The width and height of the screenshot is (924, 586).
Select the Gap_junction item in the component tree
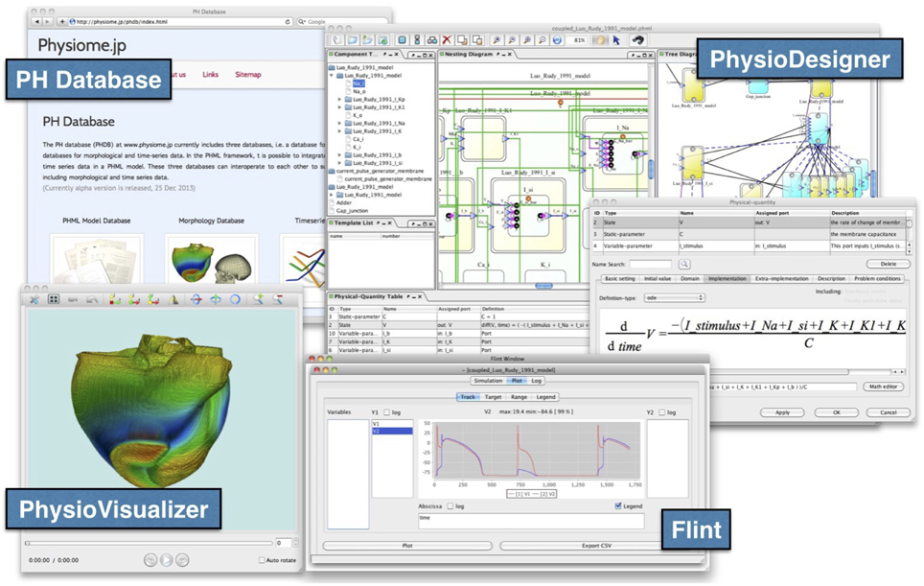pyautogui.click(x=352, y=210)
